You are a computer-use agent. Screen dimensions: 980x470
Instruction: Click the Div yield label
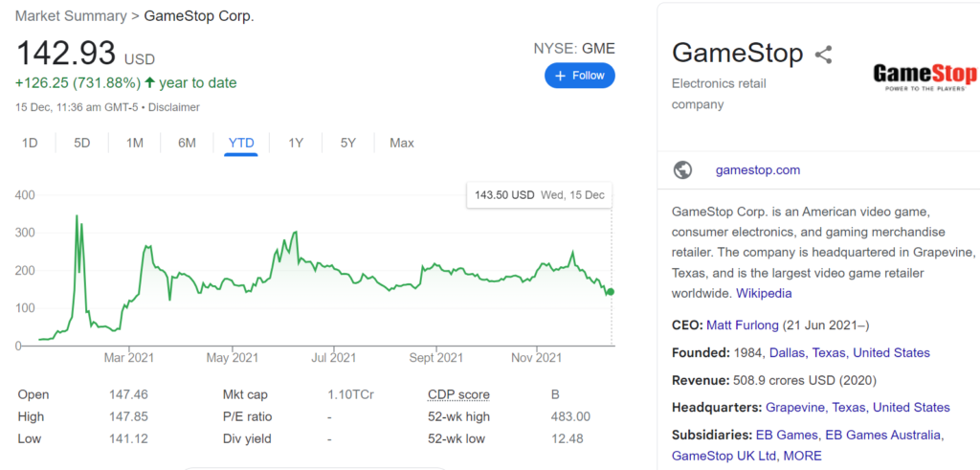pos(247,438)
